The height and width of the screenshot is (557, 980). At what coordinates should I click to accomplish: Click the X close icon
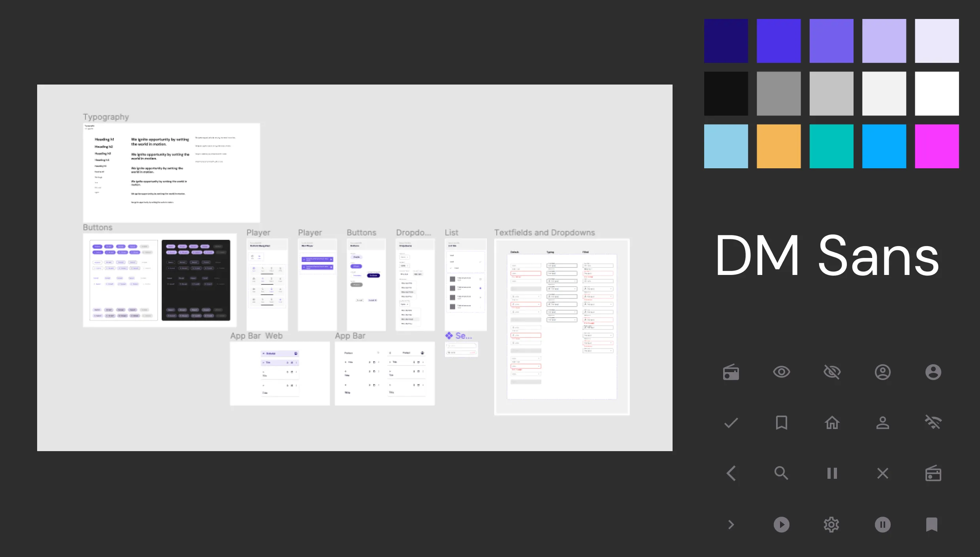point(882,473)
